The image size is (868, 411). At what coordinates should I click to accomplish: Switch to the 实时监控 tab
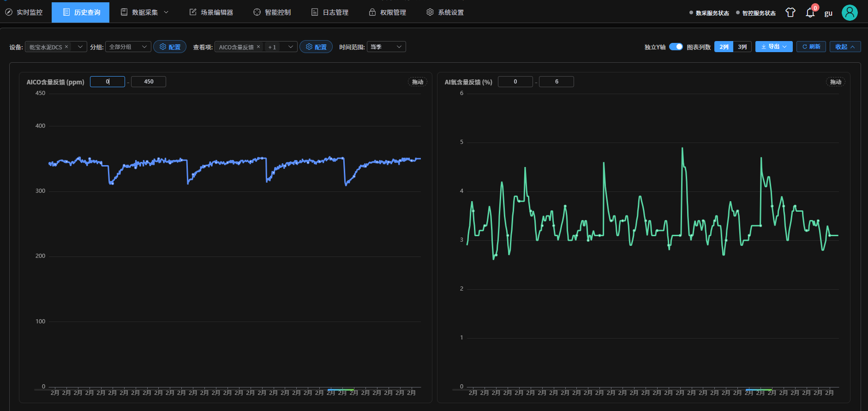tap(24, 12)
